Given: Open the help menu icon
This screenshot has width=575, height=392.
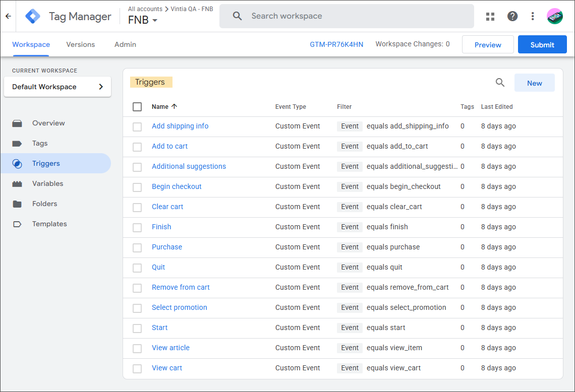Looking at the screenshot, I should point(512,16).
